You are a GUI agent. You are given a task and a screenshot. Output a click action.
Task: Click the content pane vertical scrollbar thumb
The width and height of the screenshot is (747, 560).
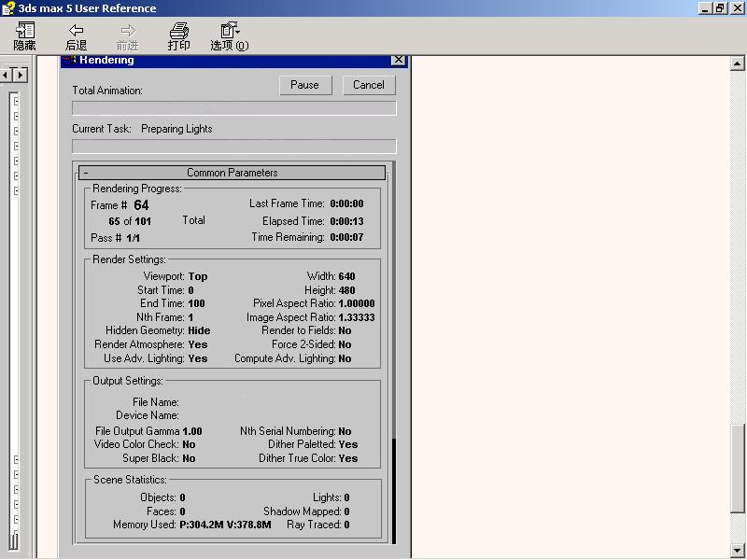[x=737, y=469]
